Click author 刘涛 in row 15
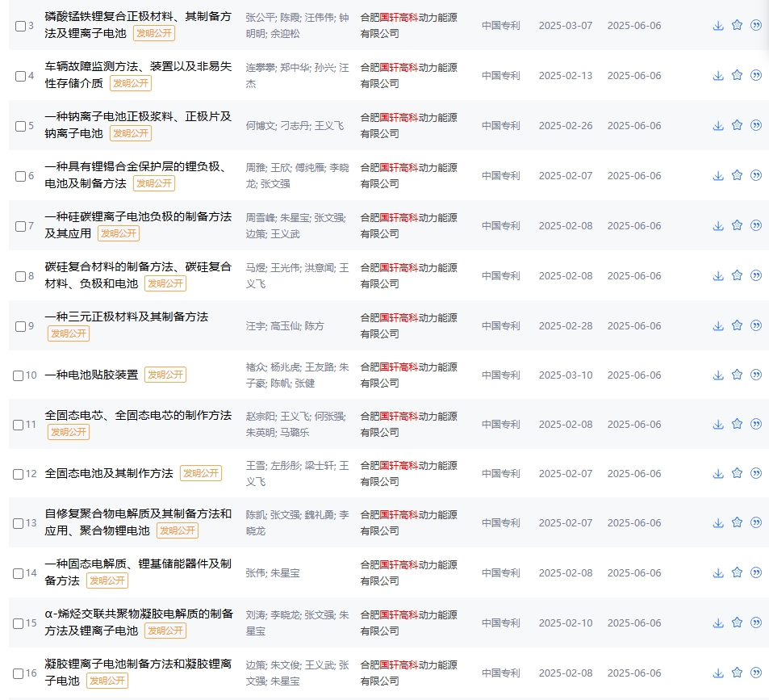This screenshot has width=769, height=700. tap(256, 615)
